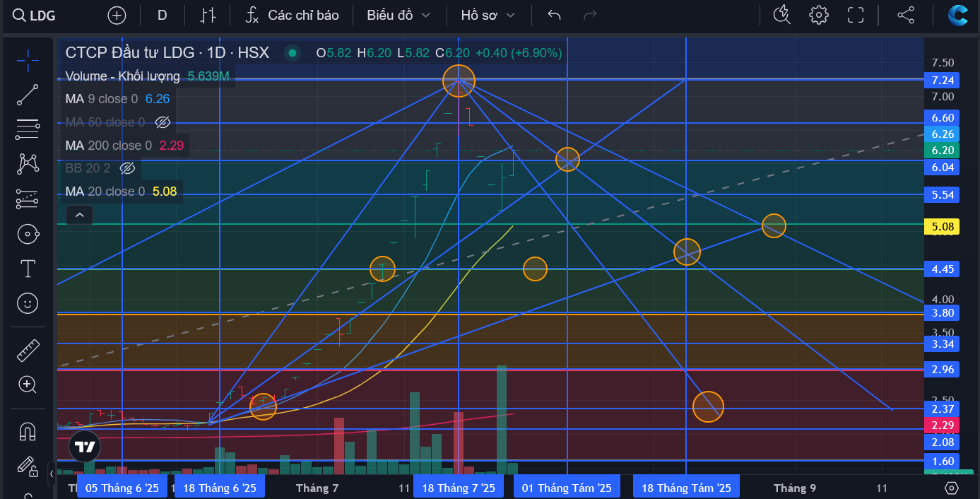
Task: Select the 01 Tháng Tám '25 date marker
Action: click(x=567, y=488)
